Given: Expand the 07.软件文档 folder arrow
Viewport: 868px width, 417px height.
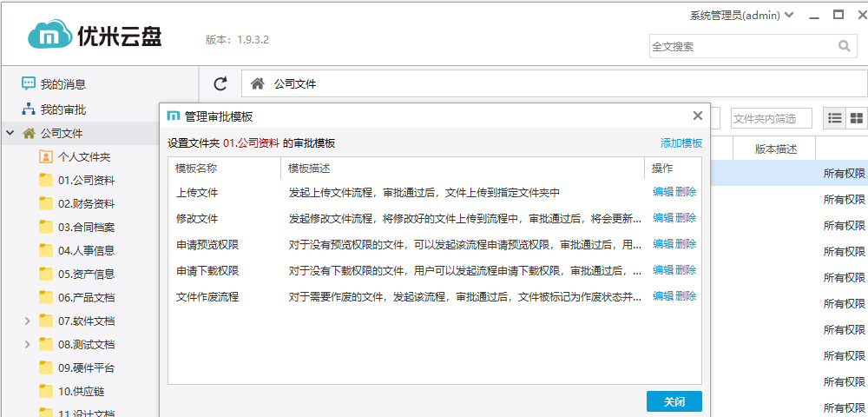Looking at the screenshot, I should click(x=27, y=321).
